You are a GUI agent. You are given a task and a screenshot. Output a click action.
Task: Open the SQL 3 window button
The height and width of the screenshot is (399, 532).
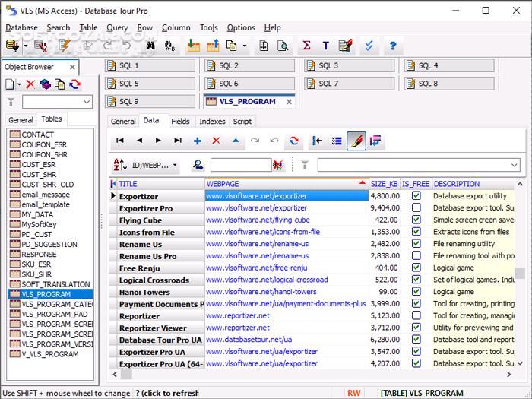(x=350, y=65)
